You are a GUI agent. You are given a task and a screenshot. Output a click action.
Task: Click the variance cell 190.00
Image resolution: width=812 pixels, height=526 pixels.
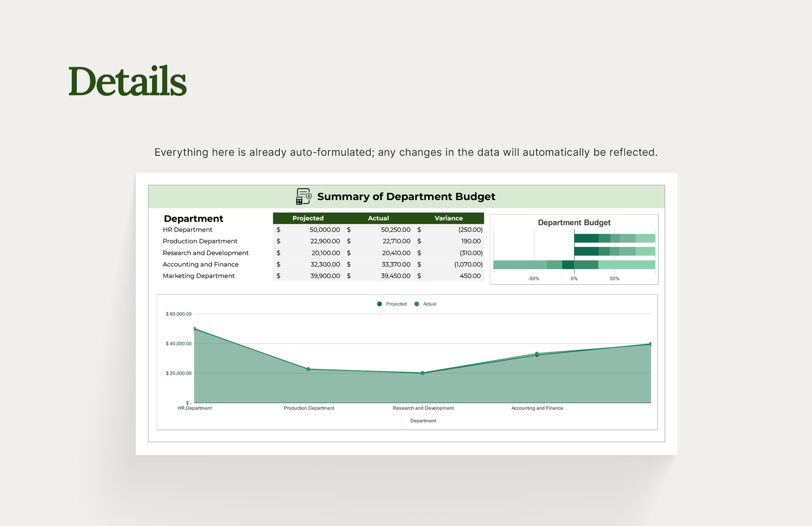pos(471,241)
